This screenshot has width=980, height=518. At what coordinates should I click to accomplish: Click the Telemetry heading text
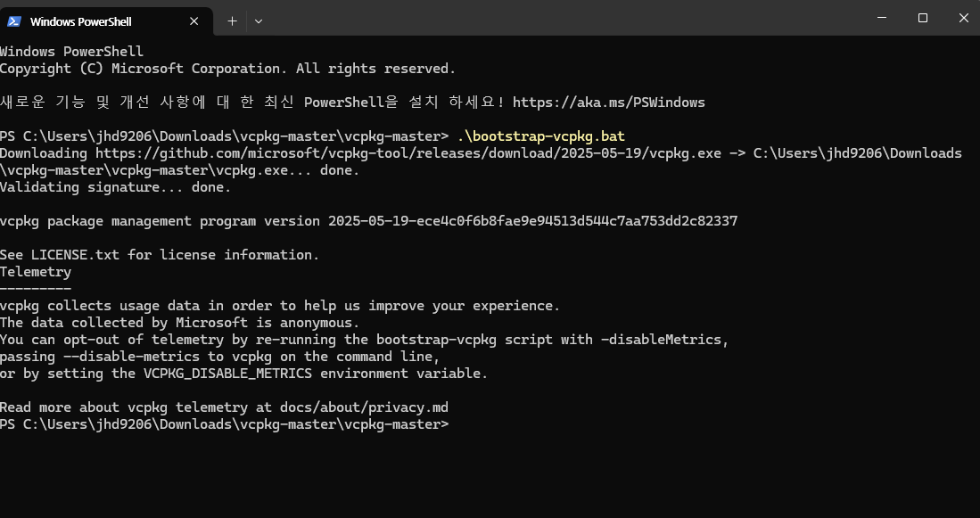36,272
